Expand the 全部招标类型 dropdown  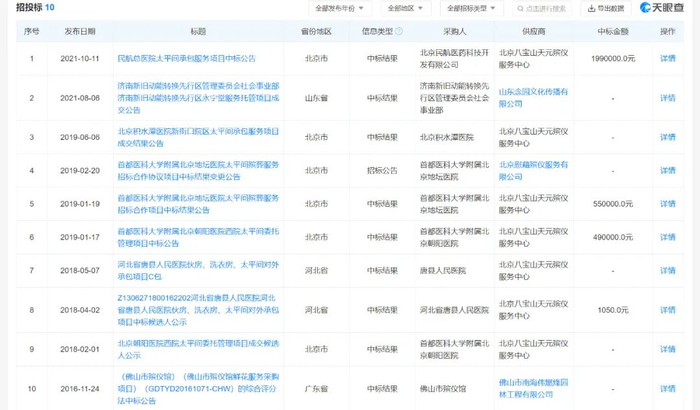coord(471,8)
